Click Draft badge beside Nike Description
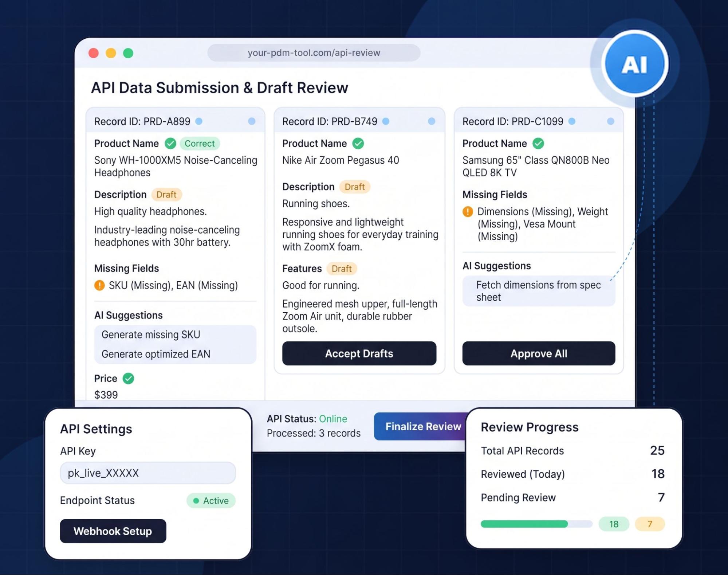This screenshot has height=575, width=728. click(x=355, y=187)
